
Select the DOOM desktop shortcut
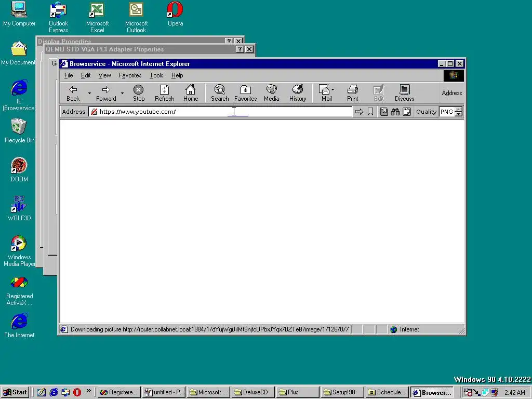point(19,170)
